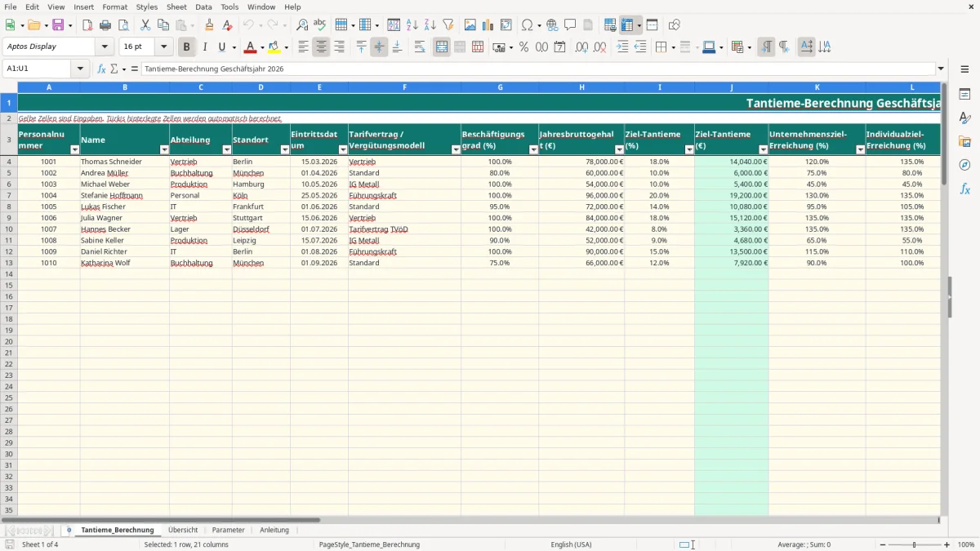The height and width of the screenshot is (551, 980).
Task: Open the Styles menu
Action: tap(147, 7)
